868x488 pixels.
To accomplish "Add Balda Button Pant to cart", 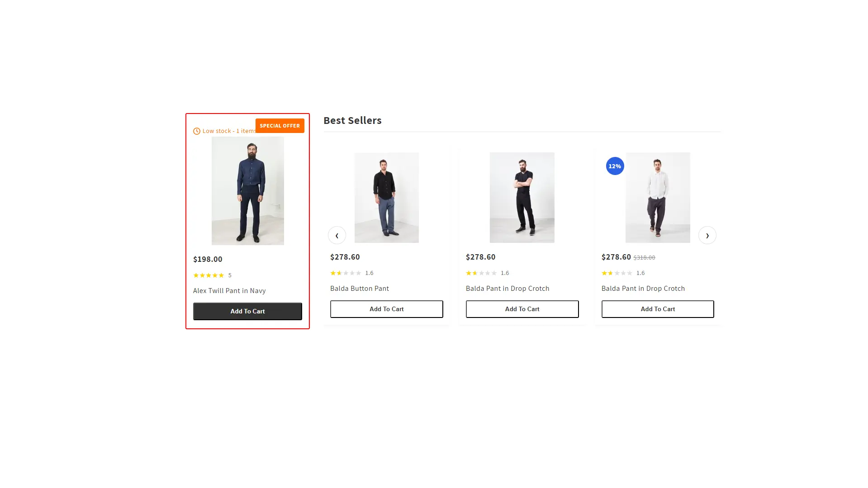I will [386, 309].
